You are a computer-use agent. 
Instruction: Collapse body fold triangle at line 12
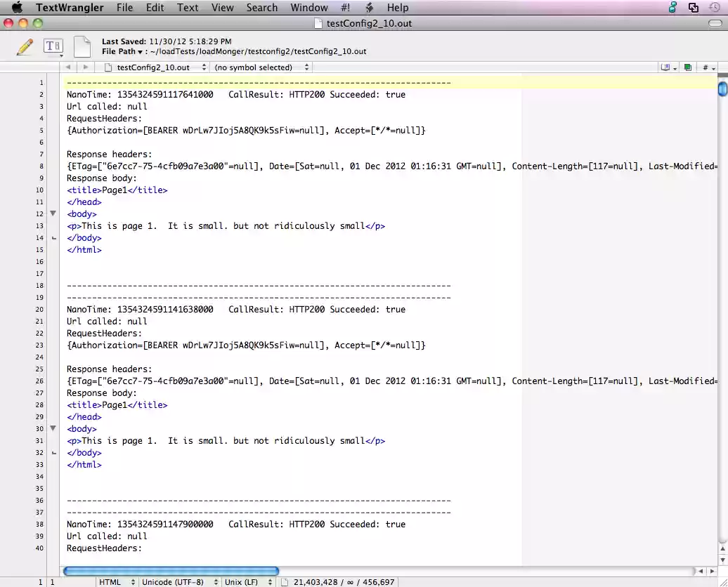point(53,213)
